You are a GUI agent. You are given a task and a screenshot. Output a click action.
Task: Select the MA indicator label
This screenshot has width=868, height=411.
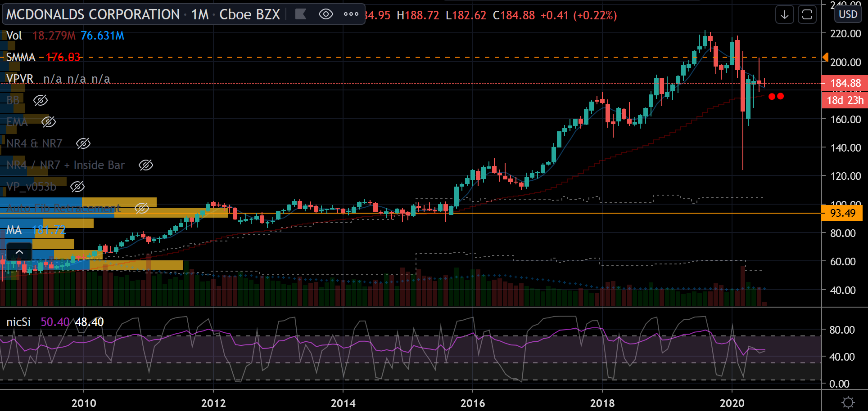pos(14,230)
